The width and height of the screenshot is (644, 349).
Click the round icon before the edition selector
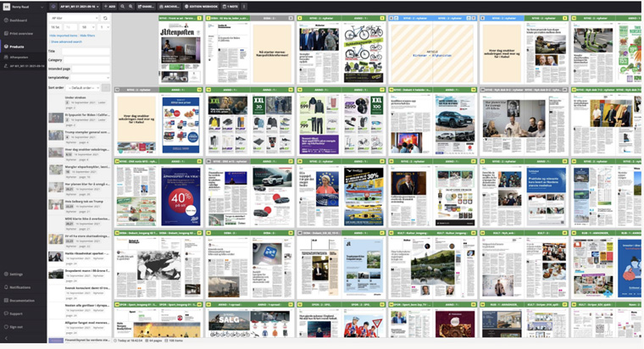point(53,7)
